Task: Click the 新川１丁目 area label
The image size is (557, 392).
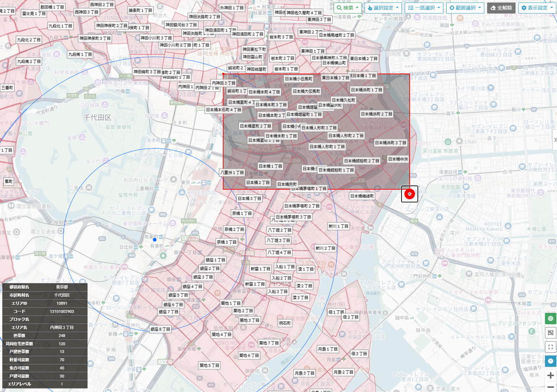Action: [338, 226]
